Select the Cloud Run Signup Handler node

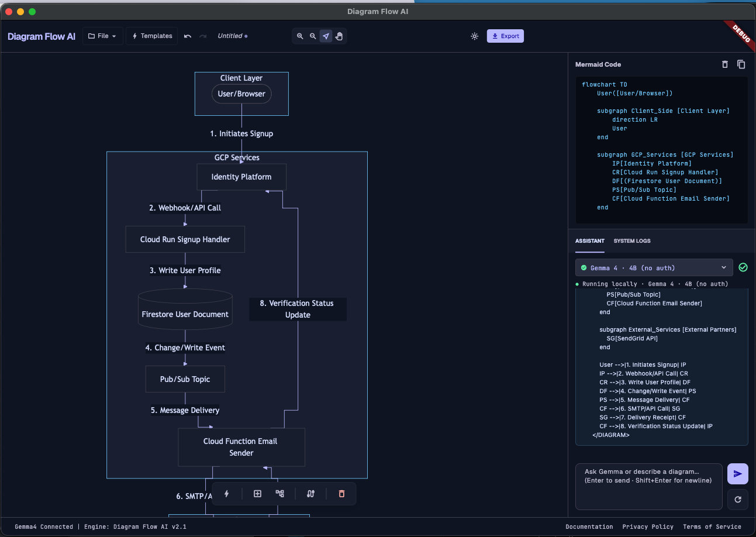[185, 239]
